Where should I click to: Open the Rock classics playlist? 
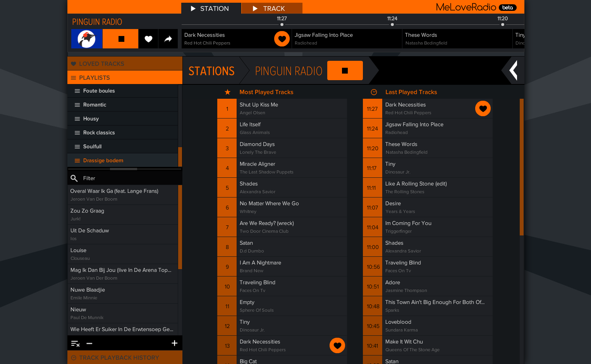(122, 132)
